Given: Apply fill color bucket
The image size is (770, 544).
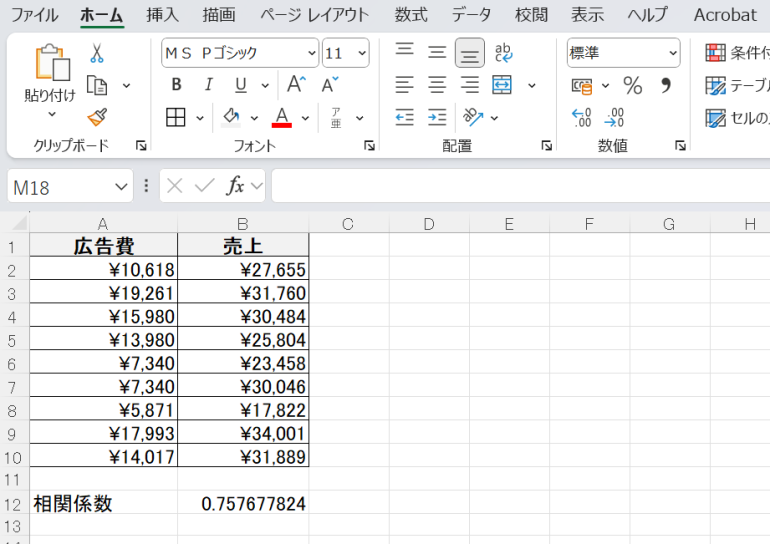Looking at the screenshot, I should [231, 118].
